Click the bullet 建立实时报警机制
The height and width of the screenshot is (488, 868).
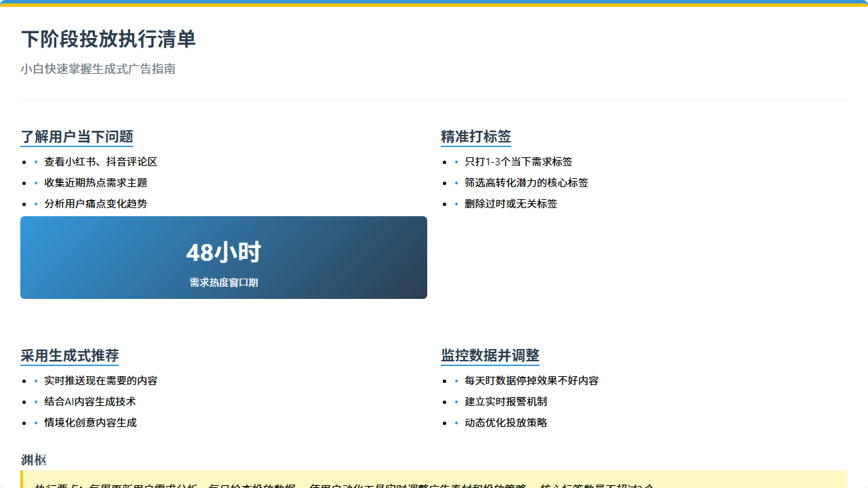(506, 402)
